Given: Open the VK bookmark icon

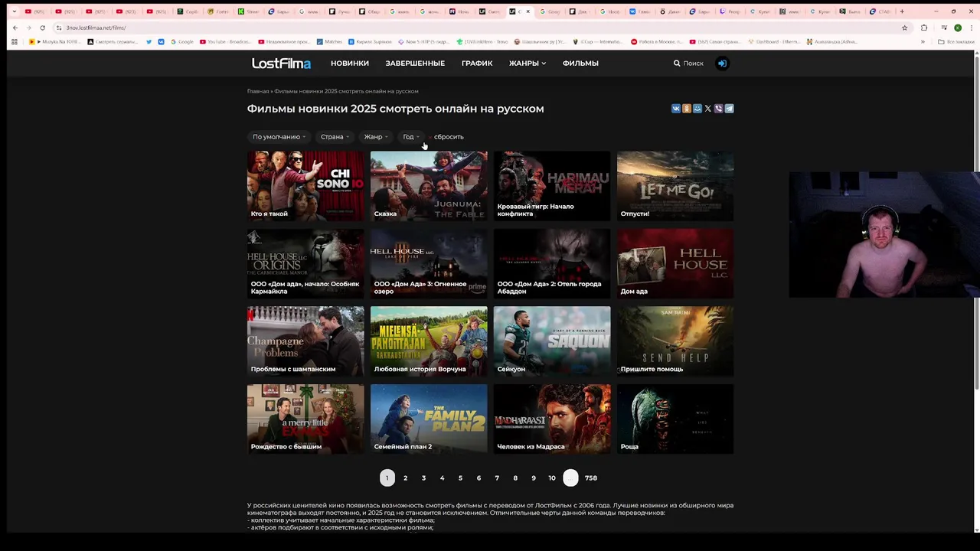Looking at the screenshot, I should coord(161,41).
